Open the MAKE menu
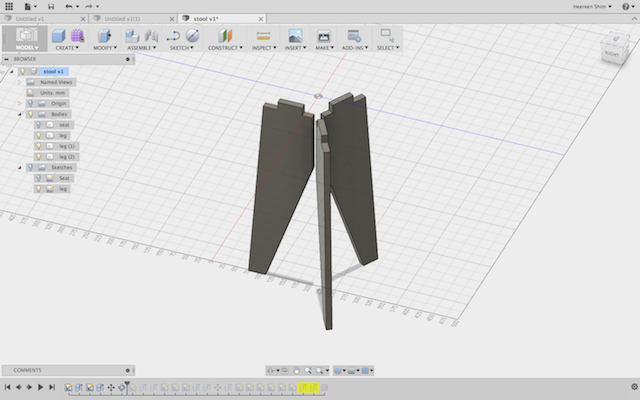The width and height of the screenshot is (640, 400). pyautogui.click(x=324, y=48)
